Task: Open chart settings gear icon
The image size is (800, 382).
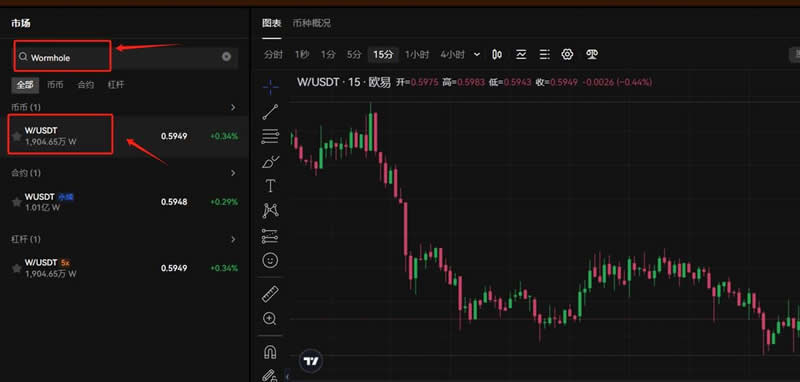Action: tap(567, 55)
